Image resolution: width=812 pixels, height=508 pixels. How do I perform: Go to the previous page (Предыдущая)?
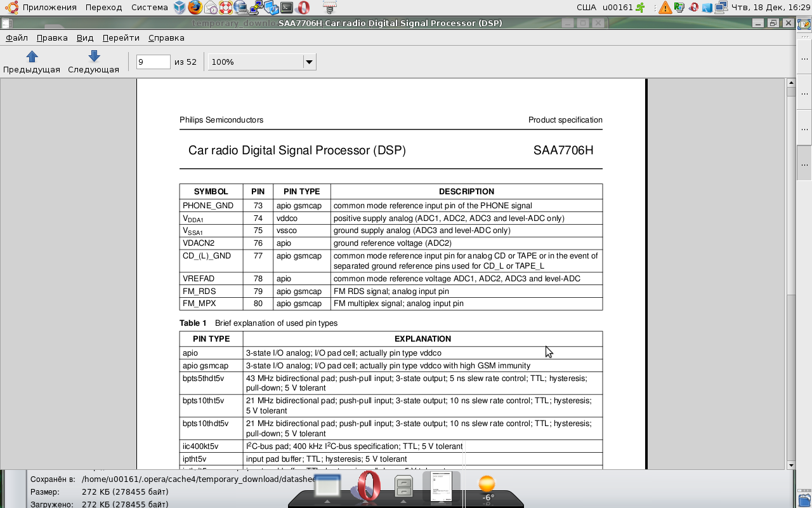32,62
